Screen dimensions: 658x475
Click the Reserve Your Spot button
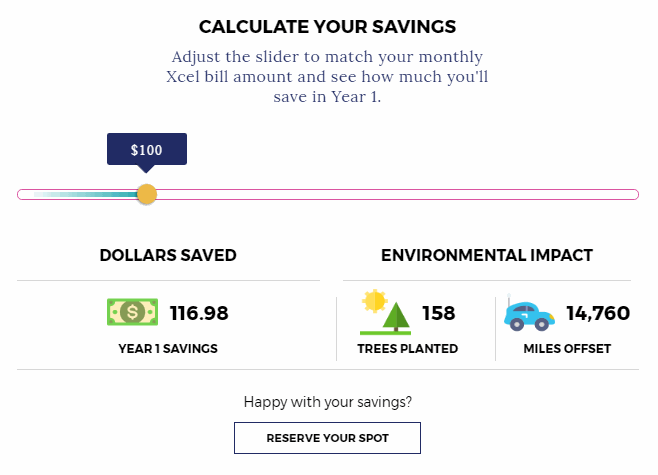327,438
